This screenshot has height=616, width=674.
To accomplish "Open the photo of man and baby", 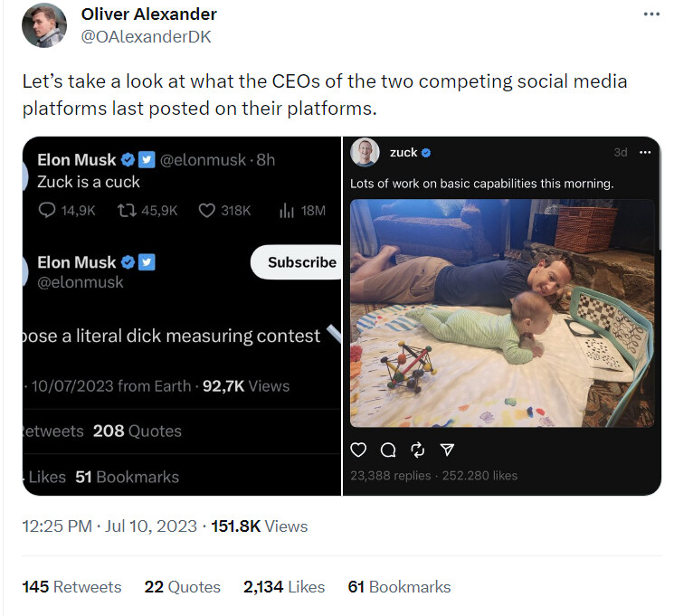I will (x=501, y=313).
